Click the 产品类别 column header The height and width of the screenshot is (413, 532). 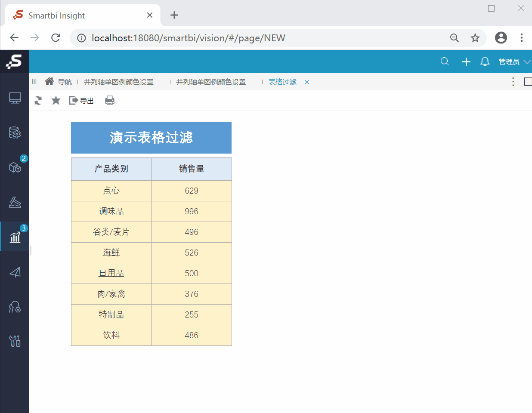coord(111,169)
